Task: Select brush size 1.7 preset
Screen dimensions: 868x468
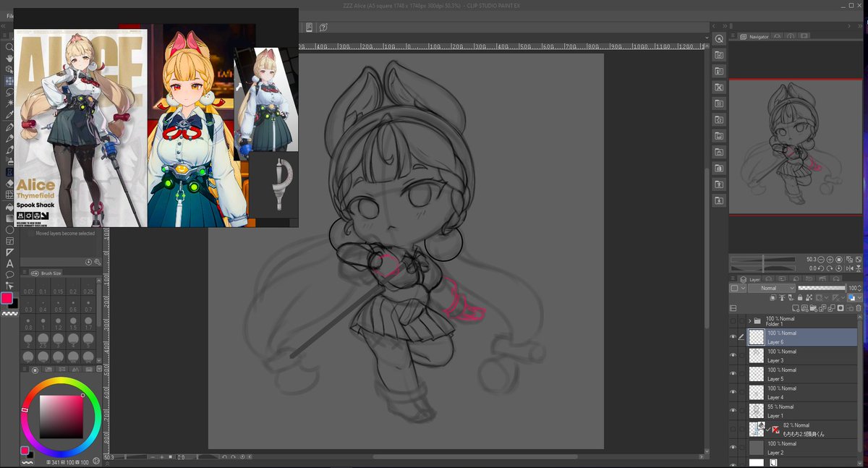Action: [x=88, y=323]
